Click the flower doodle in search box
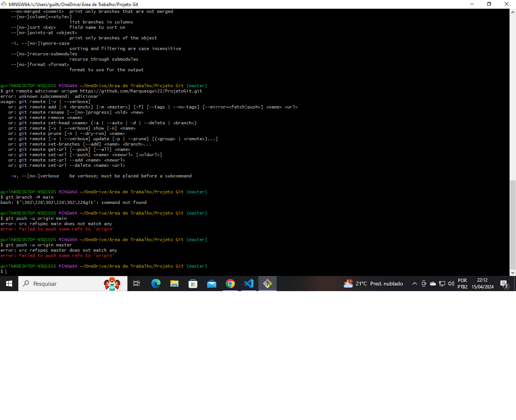The height and width of the screenshot is (420, 516). click(x=112, y=284)
